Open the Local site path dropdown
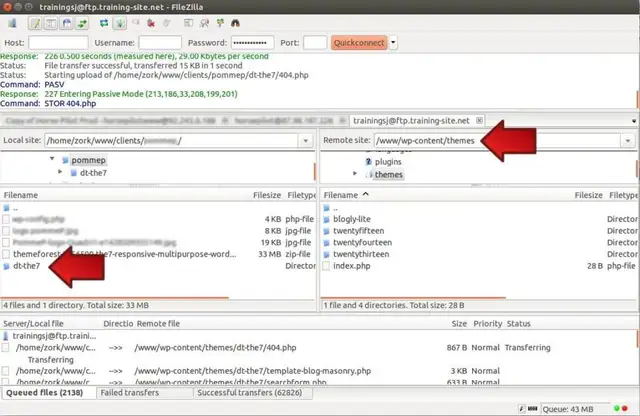The width and height of the screenshot is (640, 416). click(305, 141)
